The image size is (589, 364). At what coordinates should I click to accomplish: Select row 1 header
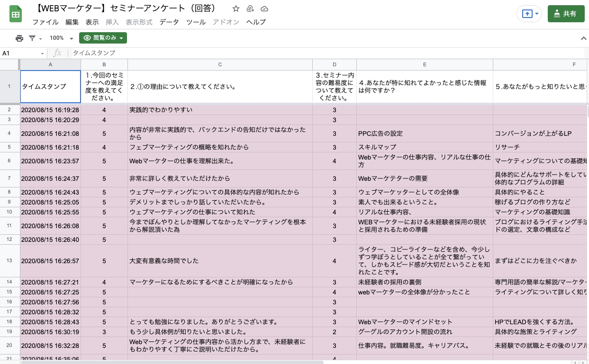click(9, 87)
